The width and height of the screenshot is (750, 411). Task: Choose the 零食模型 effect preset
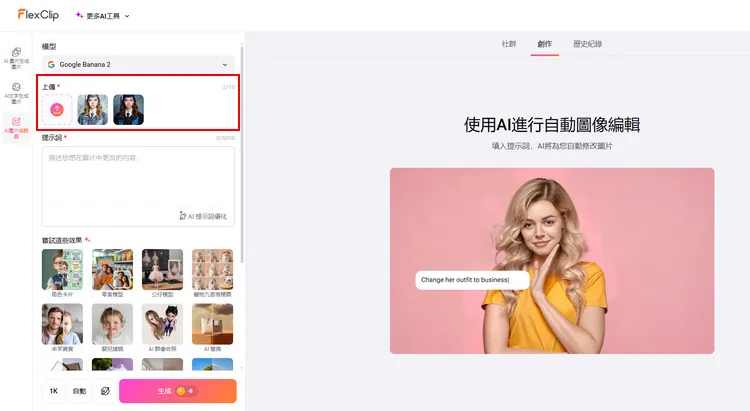pyautogui.click(x=112, y=270)
